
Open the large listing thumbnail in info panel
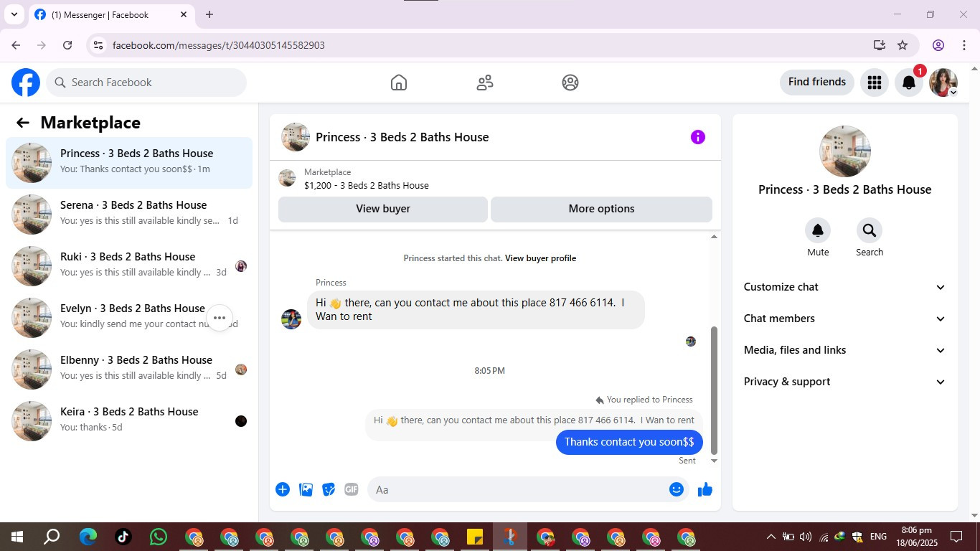coord(845,151)
